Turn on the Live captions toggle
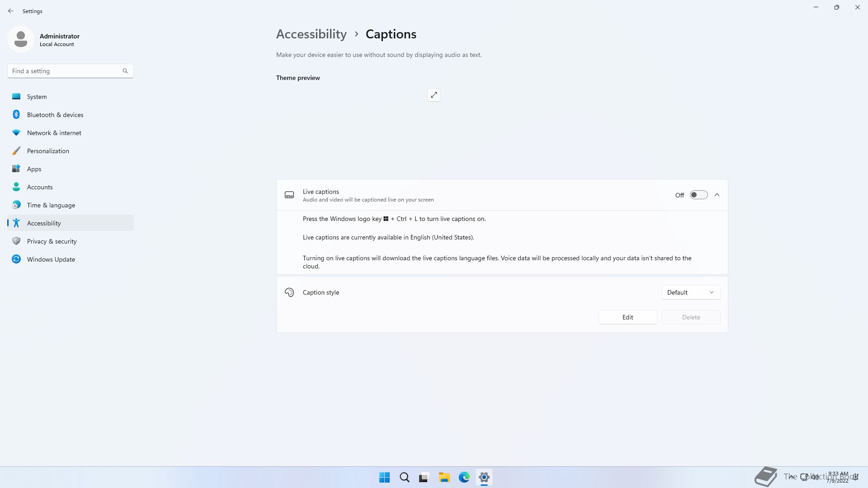The image size is (868, 488). pyautogui.click(x=698, y=195)
